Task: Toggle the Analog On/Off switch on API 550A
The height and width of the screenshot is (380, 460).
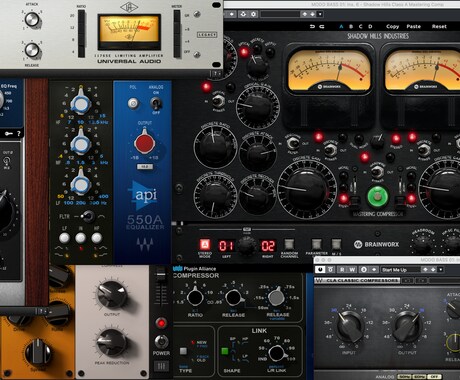Action: pos(155,103)
